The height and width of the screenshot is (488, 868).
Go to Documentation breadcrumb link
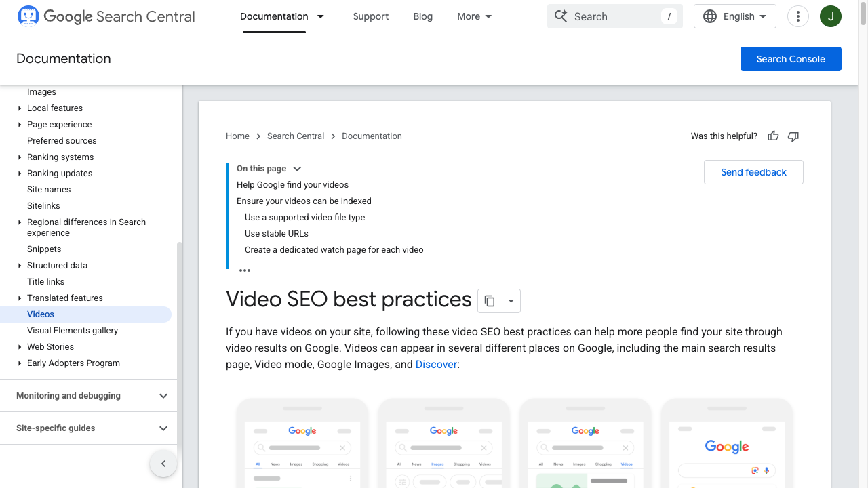[372, 136]
